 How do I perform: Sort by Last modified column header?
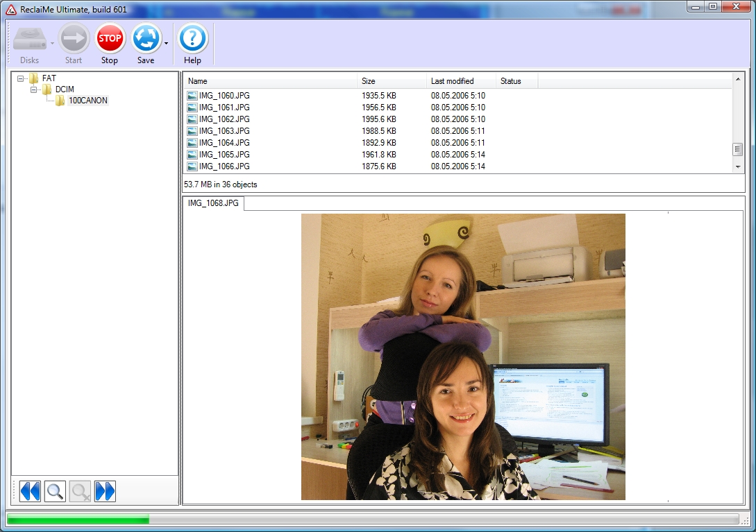click(x=462, y=81)
